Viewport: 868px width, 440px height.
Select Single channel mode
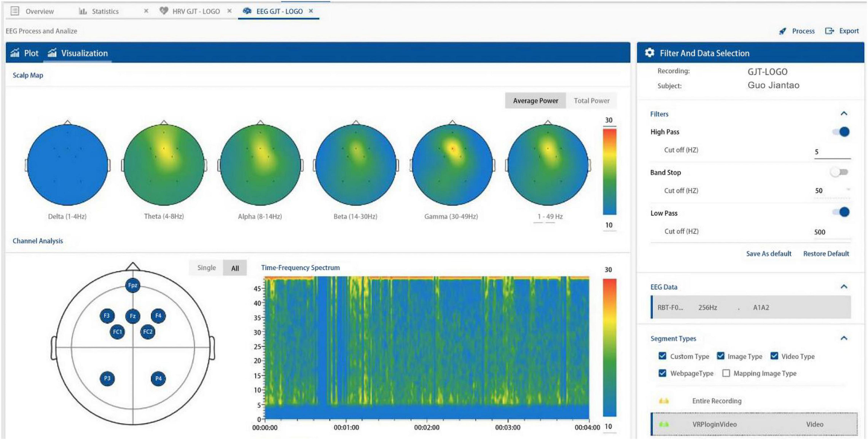(206, 268)
